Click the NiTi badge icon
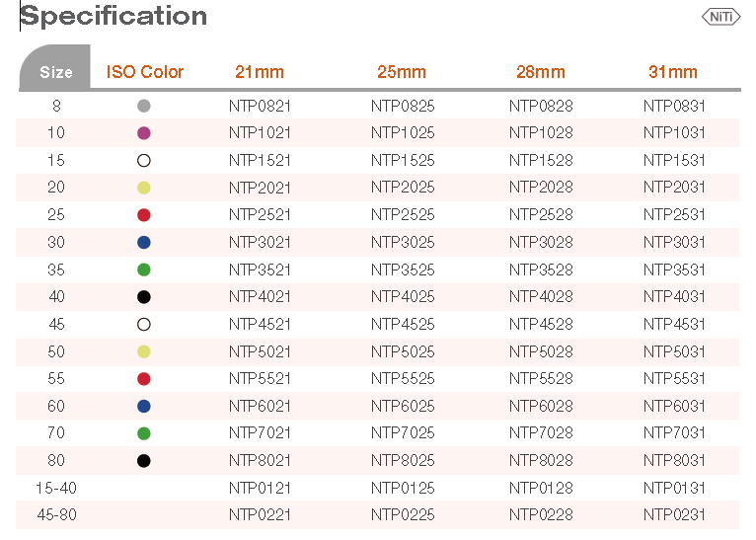 (x=719, y=16)
